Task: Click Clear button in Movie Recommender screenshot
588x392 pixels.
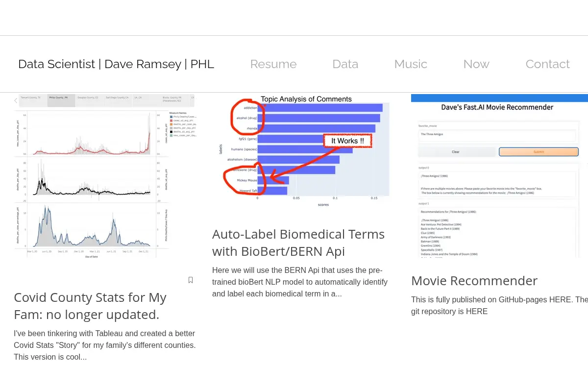Action: click(456, 152)
